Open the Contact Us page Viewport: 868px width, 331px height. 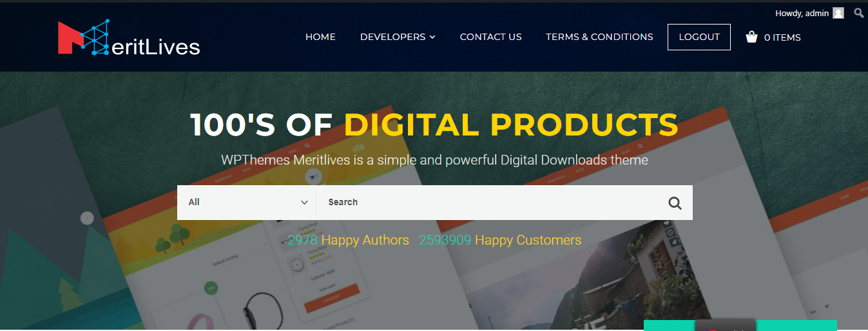[x=490, y=37]
